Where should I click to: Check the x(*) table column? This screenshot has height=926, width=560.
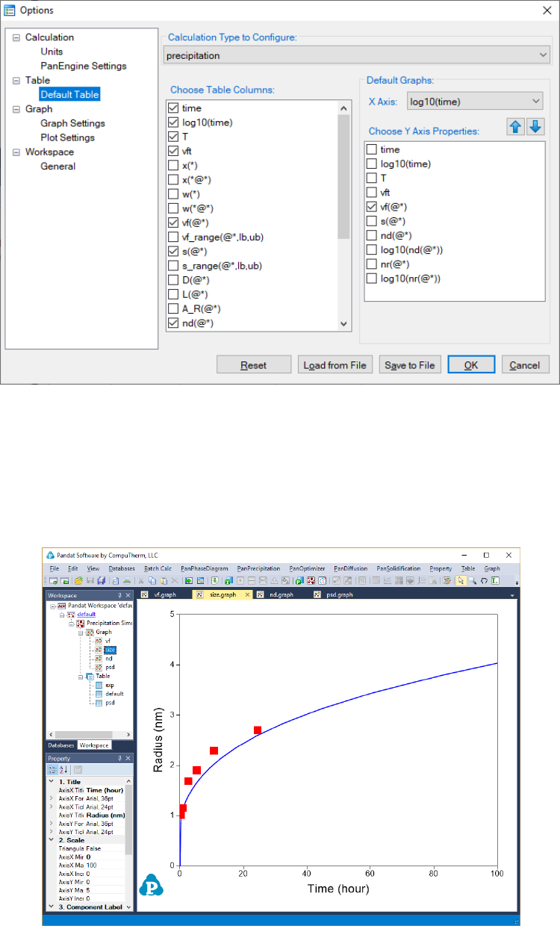tap(173, 165)
